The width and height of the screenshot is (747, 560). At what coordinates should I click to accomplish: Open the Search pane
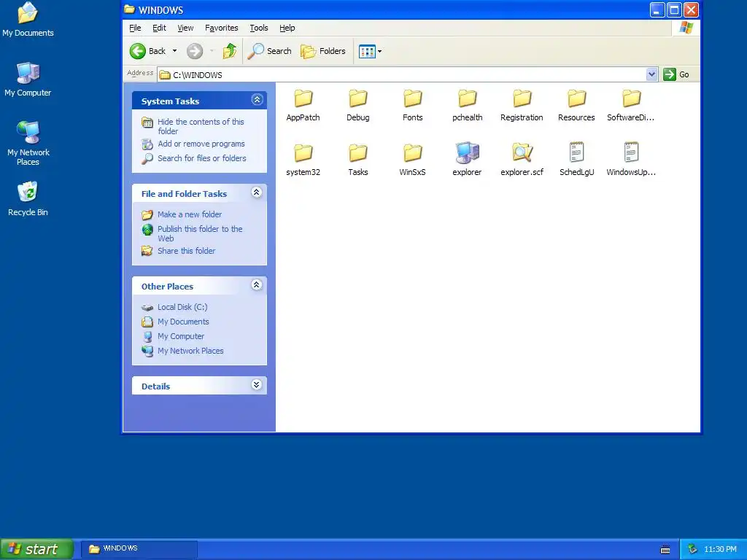tap(269, 51)
